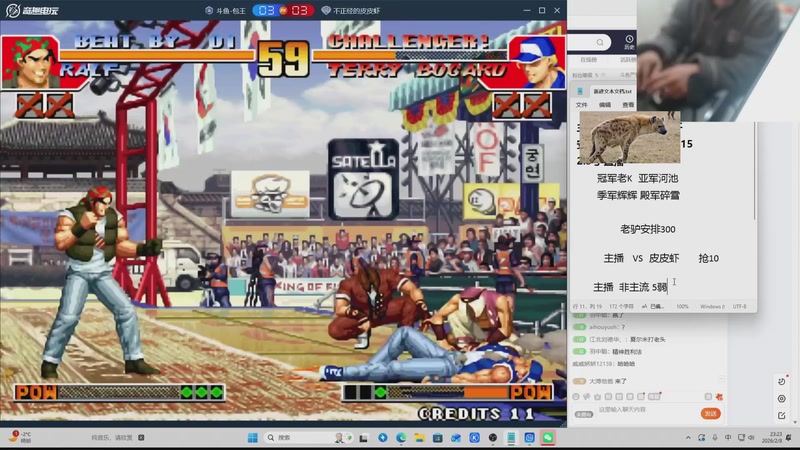Click the text 主播 非主流 5弱
Image resolution: width=800 pixels, height=450 pixels.
[x=630, y=287]
